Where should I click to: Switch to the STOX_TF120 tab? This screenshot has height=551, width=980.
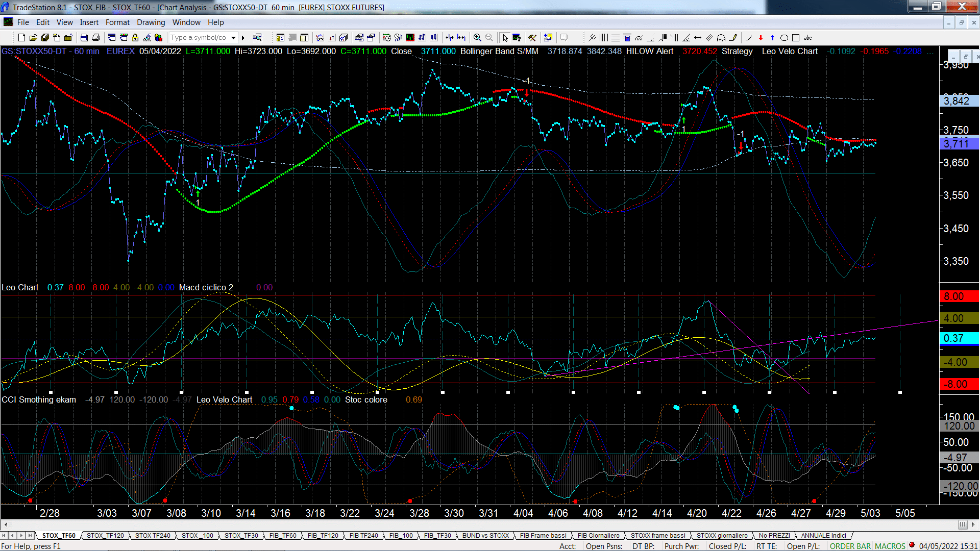coord(105,535)
